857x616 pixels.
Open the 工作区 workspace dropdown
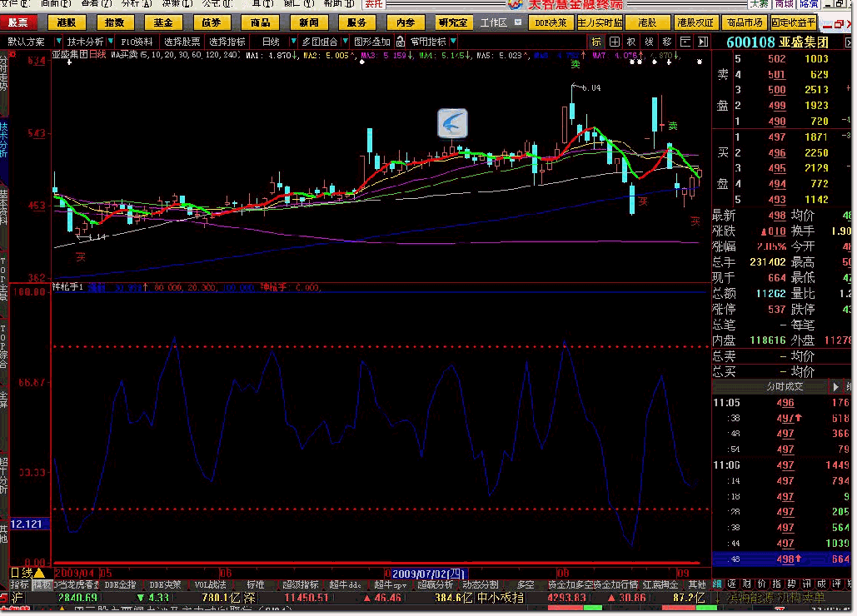517,22
